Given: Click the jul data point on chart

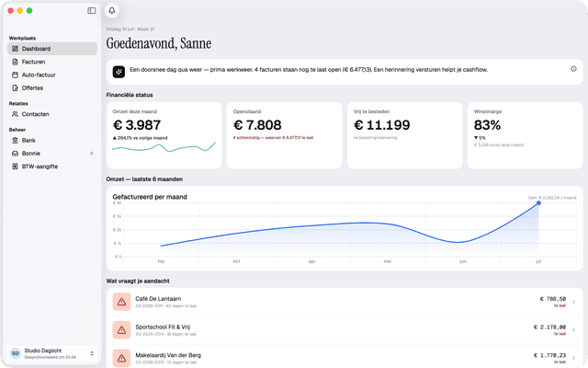Looking at the screenshot, I should click(538, 203).
